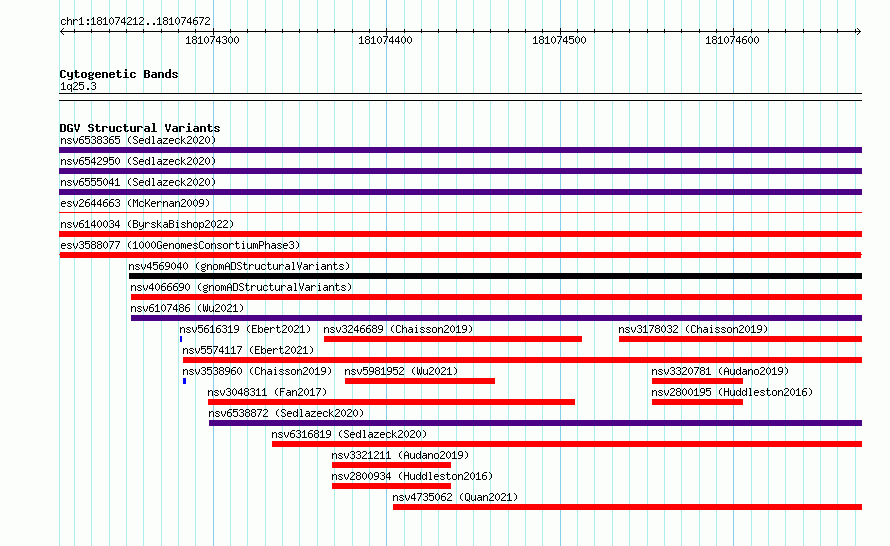Image resolution: width=890 pixels, height=546 pixels.
Task: Click the chr1:181074212..181074672 region label
Action: coord(135,21)
